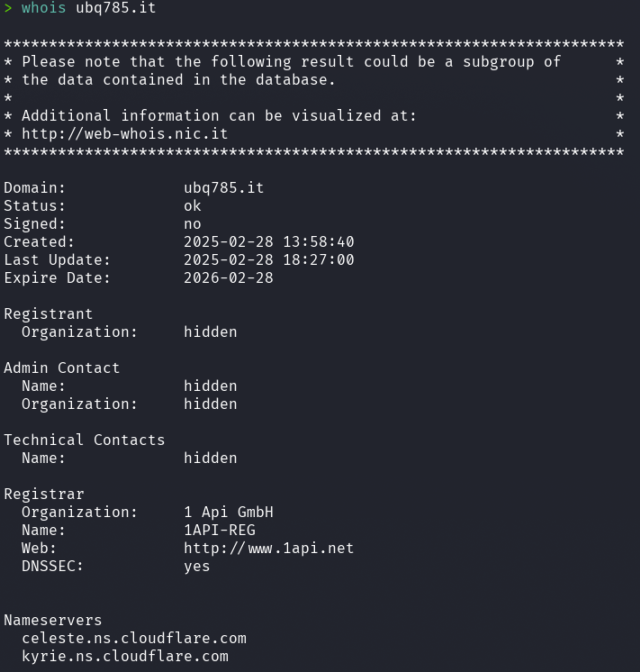Image resolution: width=640 pixels, height=672 pixels.
Task: Click the Status value ok
Action: 193,205
